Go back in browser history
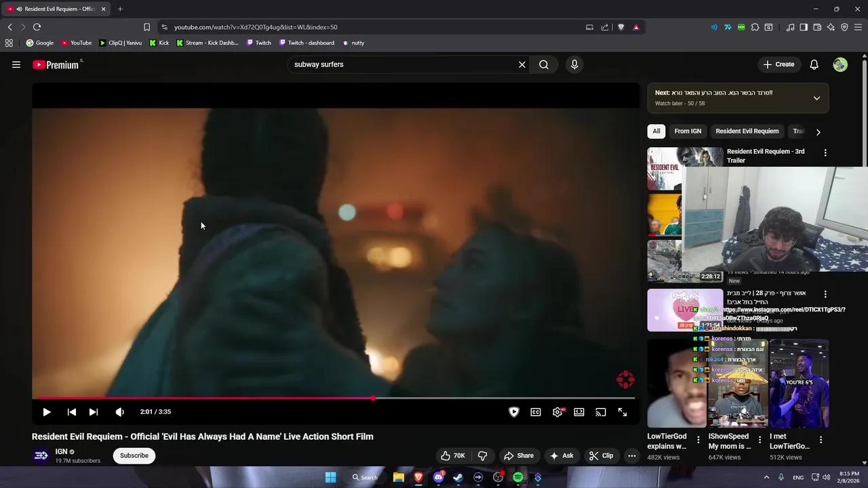 pyautogui.click(x=9, y=27)
